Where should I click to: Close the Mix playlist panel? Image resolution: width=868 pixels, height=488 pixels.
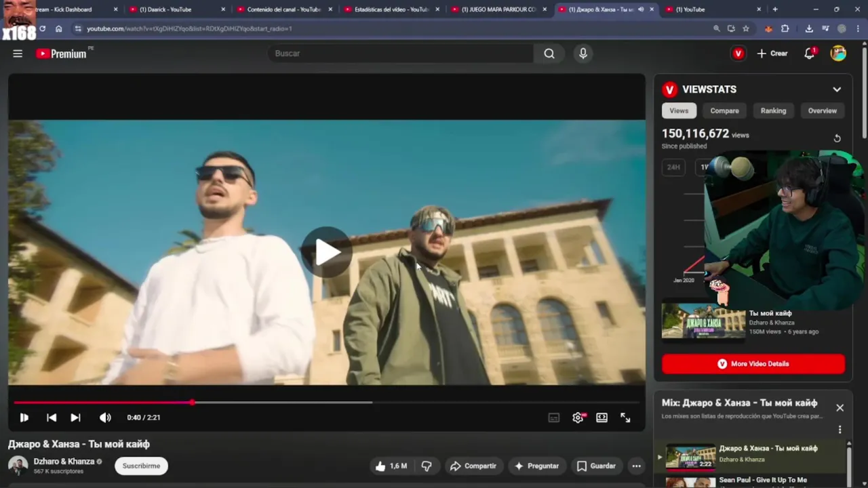(x=840, y=407)
